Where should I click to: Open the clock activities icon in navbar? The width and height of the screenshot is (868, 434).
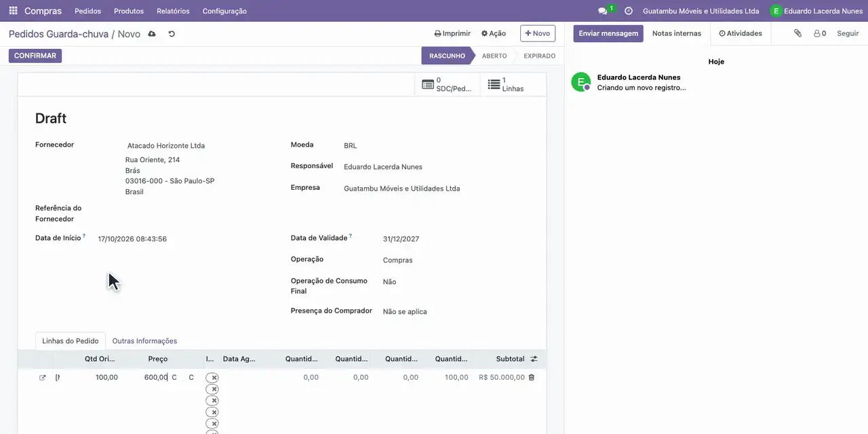[x=629, y=11]
